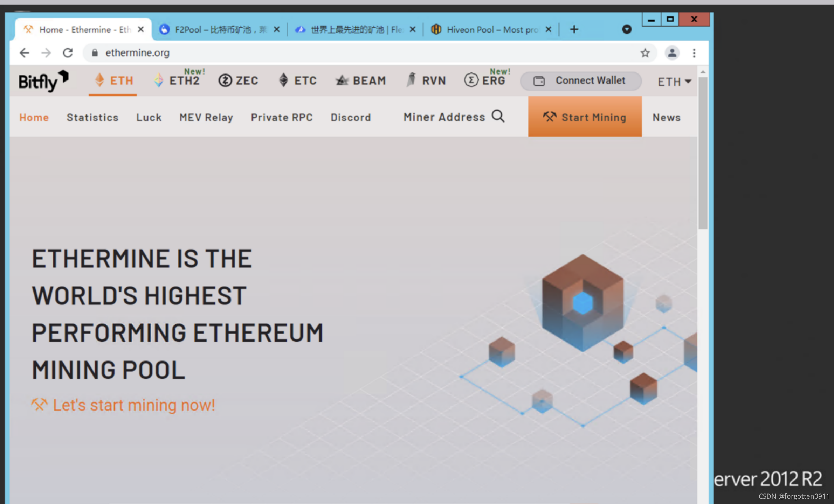The width and height of the screenshot is (834, 504).
Task: Expand the ETH currency dropdown
Action: [x=674, y=82]
